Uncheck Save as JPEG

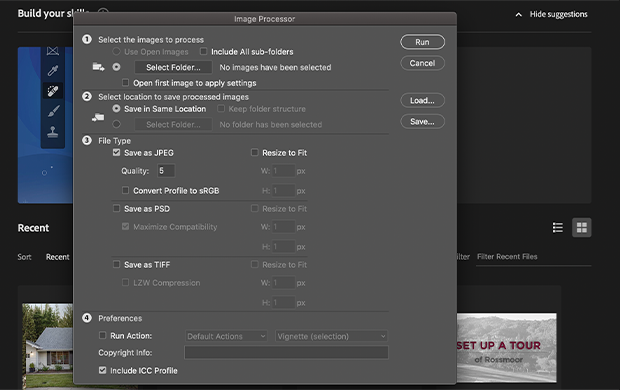(116, 152)
